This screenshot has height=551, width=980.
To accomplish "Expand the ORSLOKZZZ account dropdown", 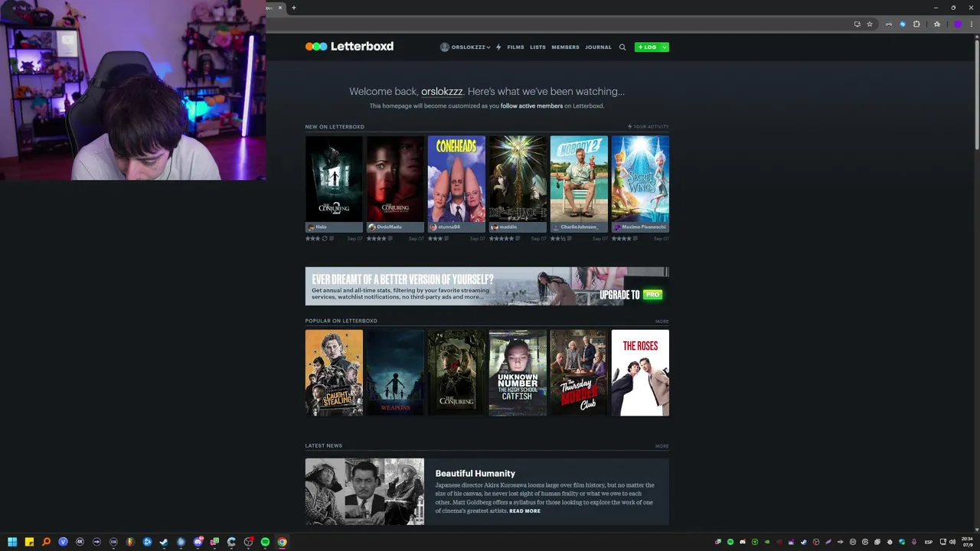I will [x=470, y=47].
